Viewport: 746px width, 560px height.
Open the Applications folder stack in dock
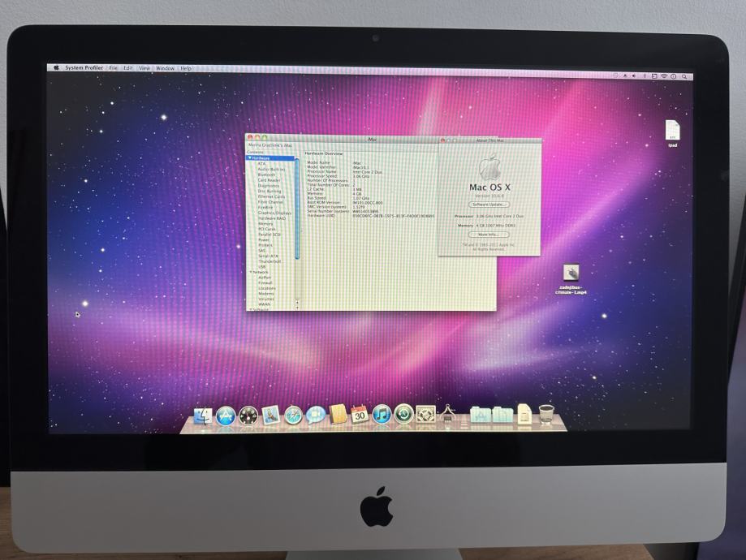(x=480, y=414)
